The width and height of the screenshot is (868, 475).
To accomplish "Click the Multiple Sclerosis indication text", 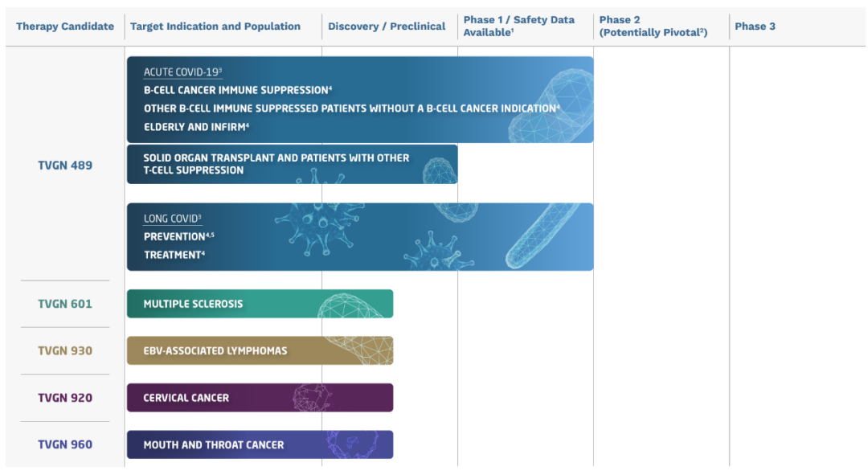I will tap(193, 304).
